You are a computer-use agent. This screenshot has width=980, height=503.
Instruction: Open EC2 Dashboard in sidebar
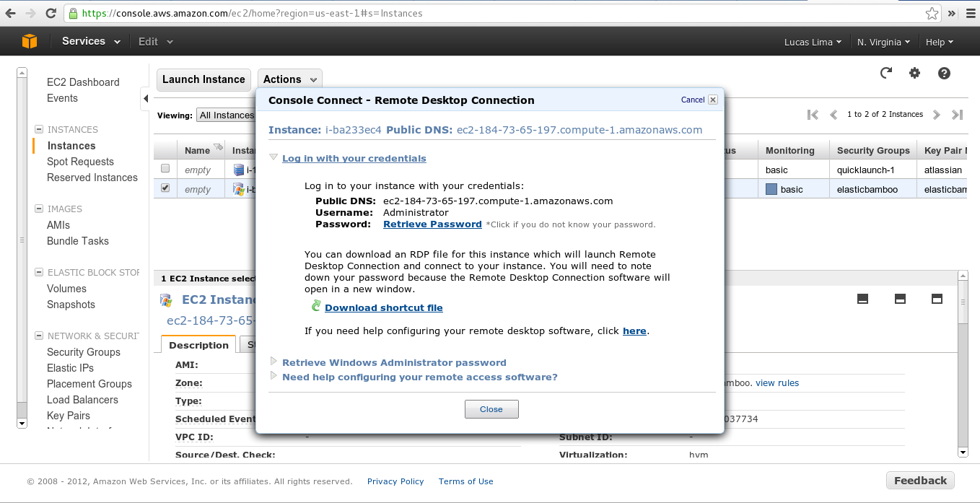pyautogui.click(x=83, y=82)
